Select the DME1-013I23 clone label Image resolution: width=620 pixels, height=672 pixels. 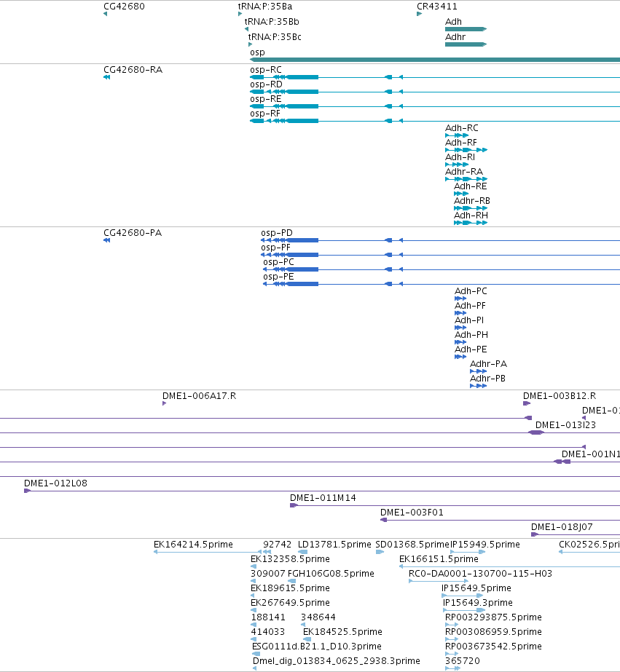(x=565, y=424)
